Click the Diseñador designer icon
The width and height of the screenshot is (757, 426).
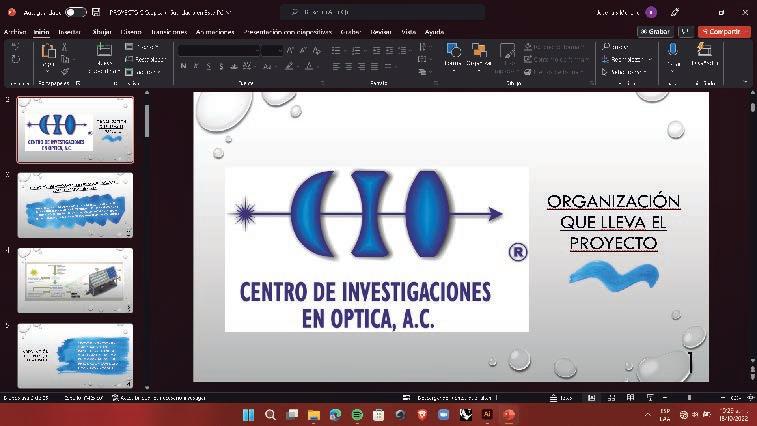pos(704,49)
